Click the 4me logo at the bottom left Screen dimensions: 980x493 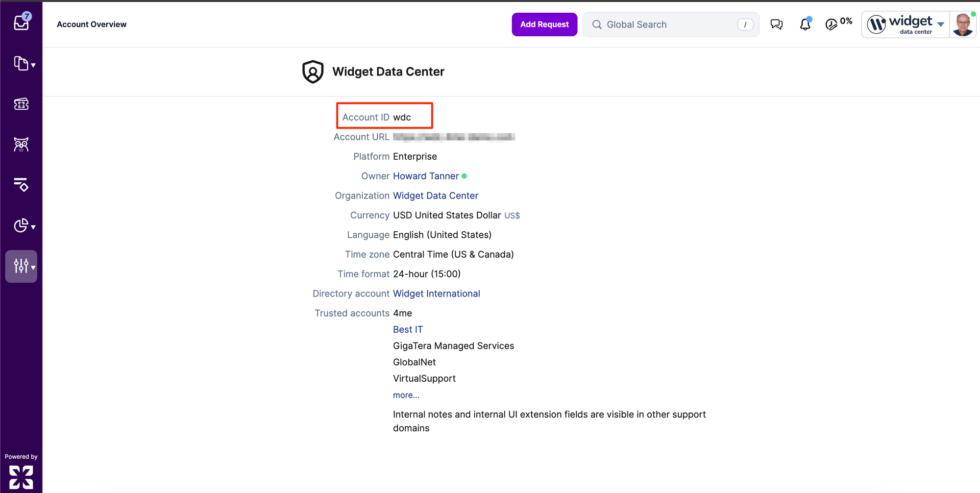(21, 477)
